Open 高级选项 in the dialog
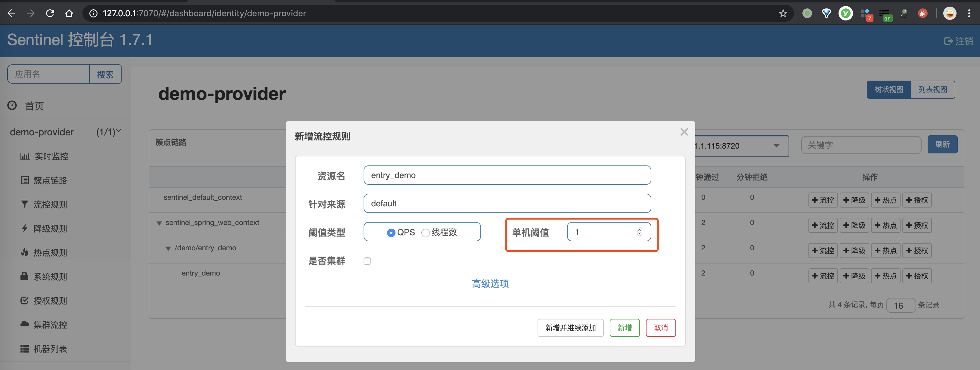This screenshot has height=370, width=980. pyautogui.click(x=490, y=284)
